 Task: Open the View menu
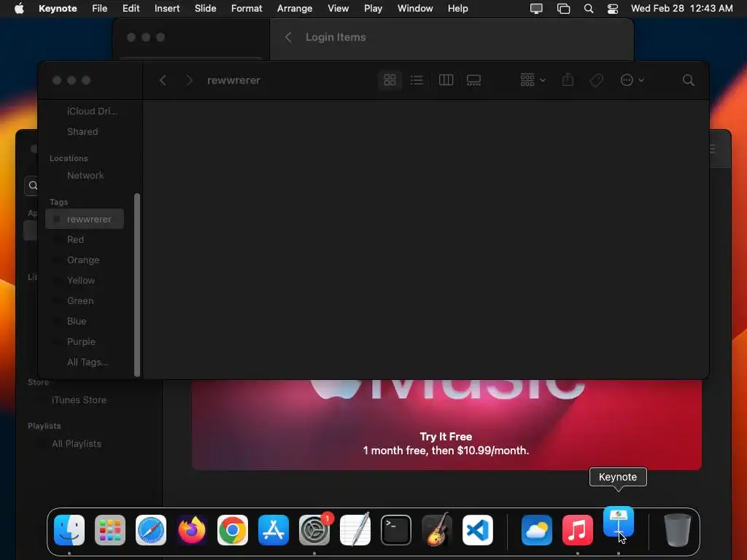click(338, 9)
